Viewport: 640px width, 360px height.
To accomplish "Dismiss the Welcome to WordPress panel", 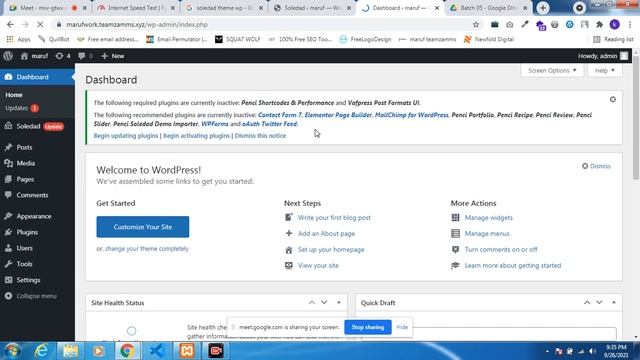I will [x=596, y=166].
